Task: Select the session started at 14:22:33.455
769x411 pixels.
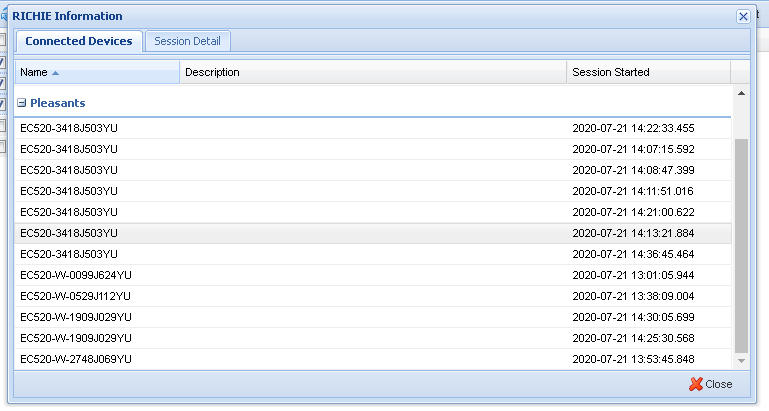Action: click(x=632, y=128)
